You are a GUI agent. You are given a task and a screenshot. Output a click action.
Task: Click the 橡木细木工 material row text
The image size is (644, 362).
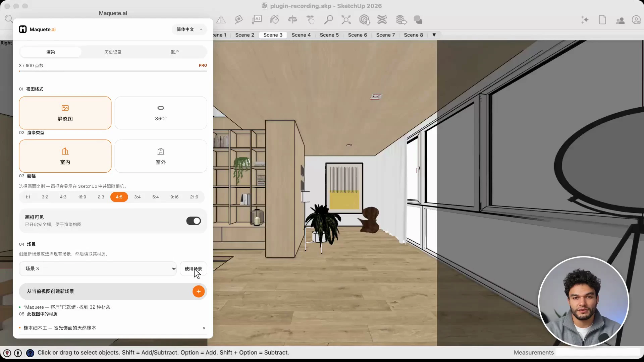point(60,328)
